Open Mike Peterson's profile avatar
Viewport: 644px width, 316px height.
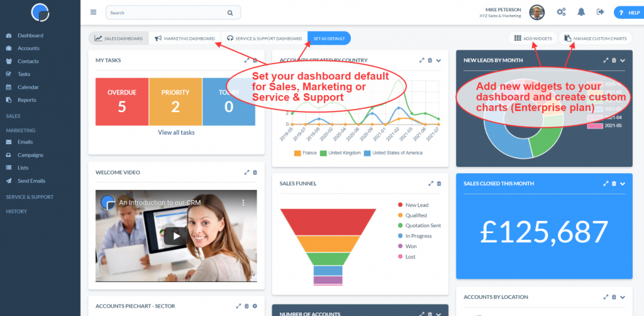point(537,13)
